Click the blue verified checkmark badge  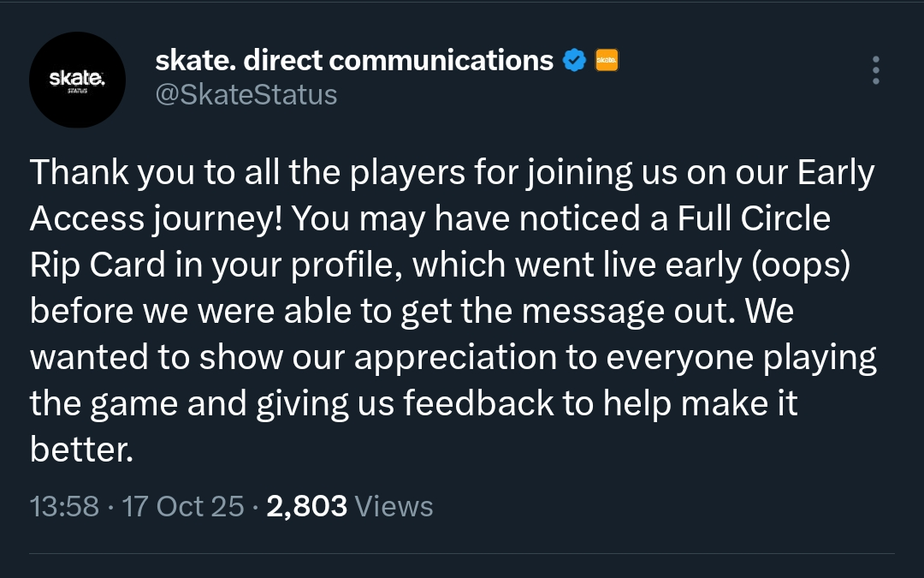click(574, 60)
